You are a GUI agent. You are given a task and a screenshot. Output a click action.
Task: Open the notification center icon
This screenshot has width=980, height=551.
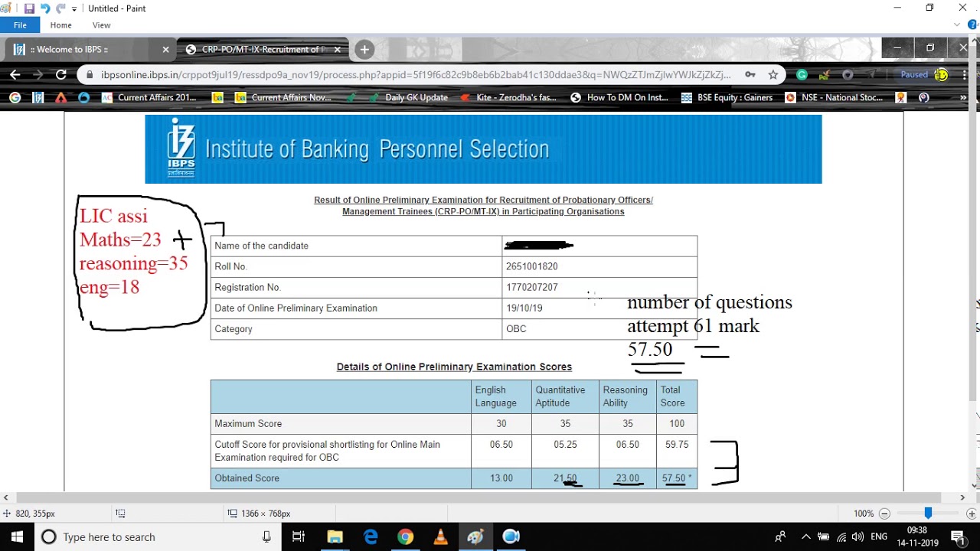tap(957, 537)
